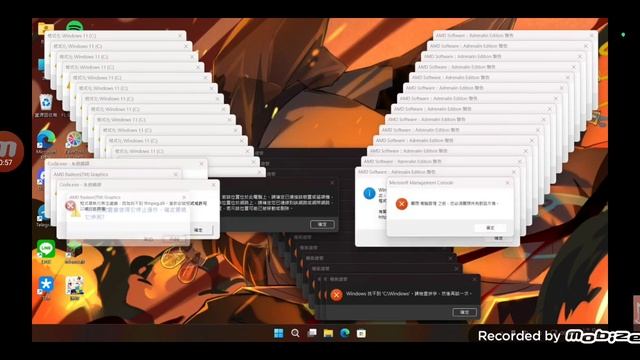Click the red error icon in 'Windows 找不到' dialog

click(336, 295)
